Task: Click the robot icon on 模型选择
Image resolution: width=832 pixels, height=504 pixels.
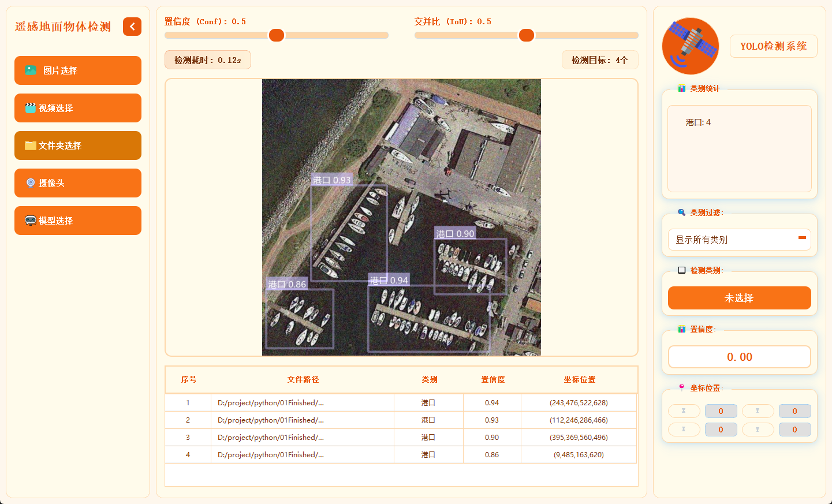Action: pyautogui.click(x=31, y=220)
